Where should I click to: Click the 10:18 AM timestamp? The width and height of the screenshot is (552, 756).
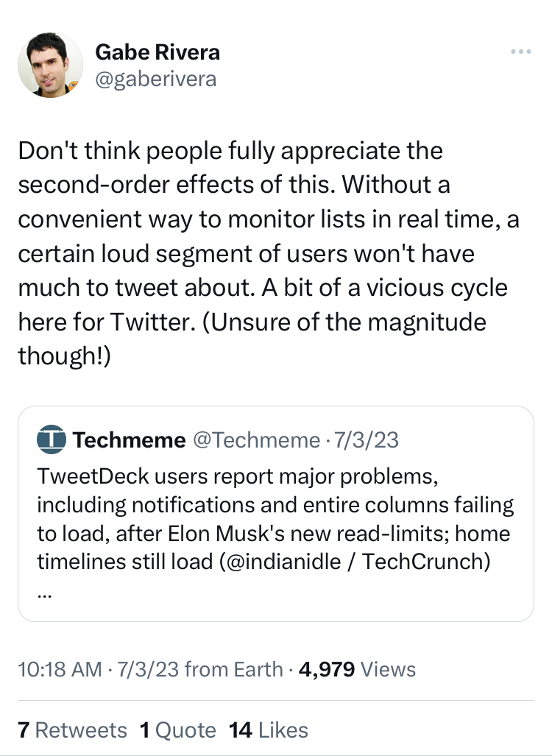60,669
